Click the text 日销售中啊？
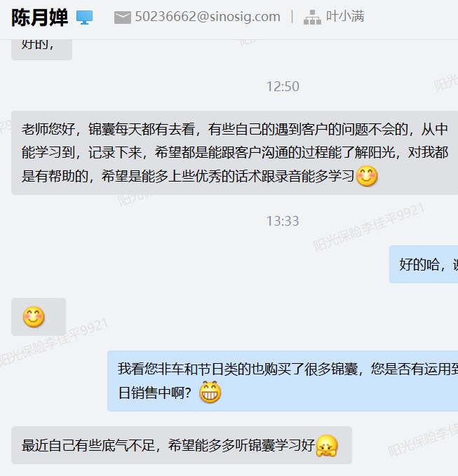 tap(155, 393)
